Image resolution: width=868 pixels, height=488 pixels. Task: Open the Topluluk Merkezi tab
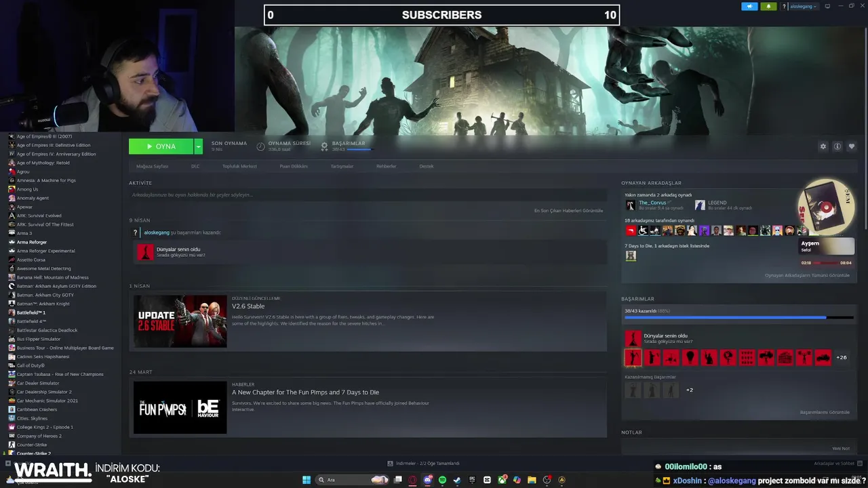point(239,166)
